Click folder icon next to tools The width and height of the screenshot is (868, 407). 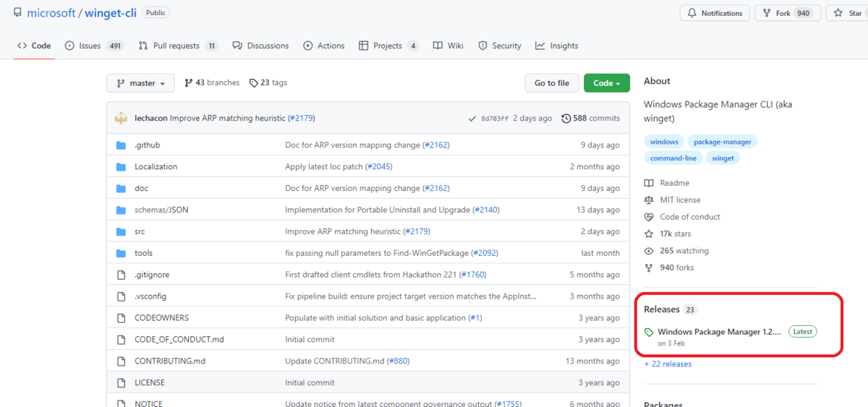[122, 253]
